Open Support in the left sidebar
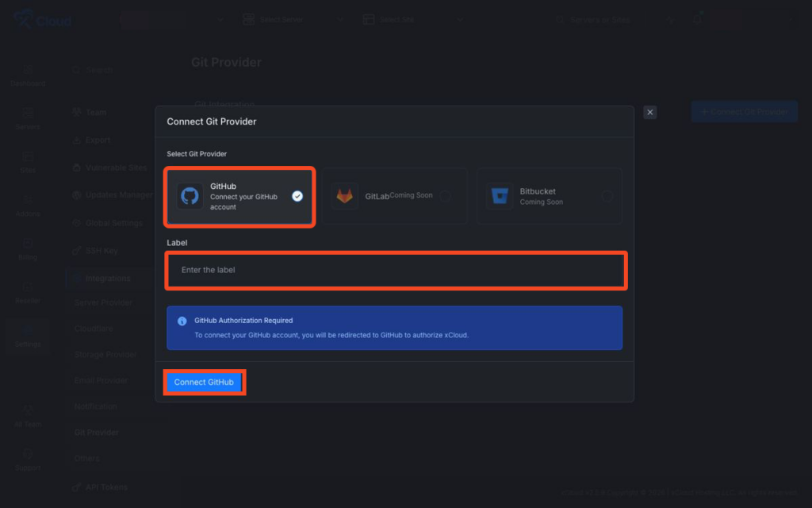812x508 pixels. [x=28, y=460]
